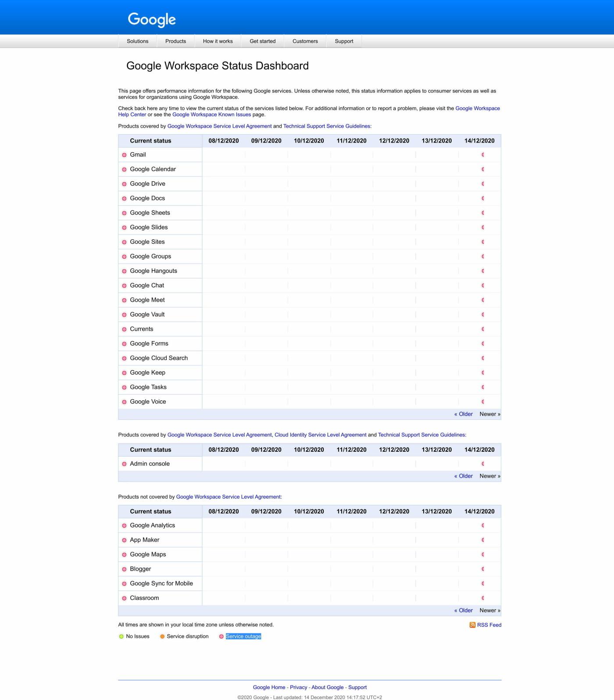This screenshot has height=700, width=614.
Task: Click the Google Tasks service name
Action: 148,387
